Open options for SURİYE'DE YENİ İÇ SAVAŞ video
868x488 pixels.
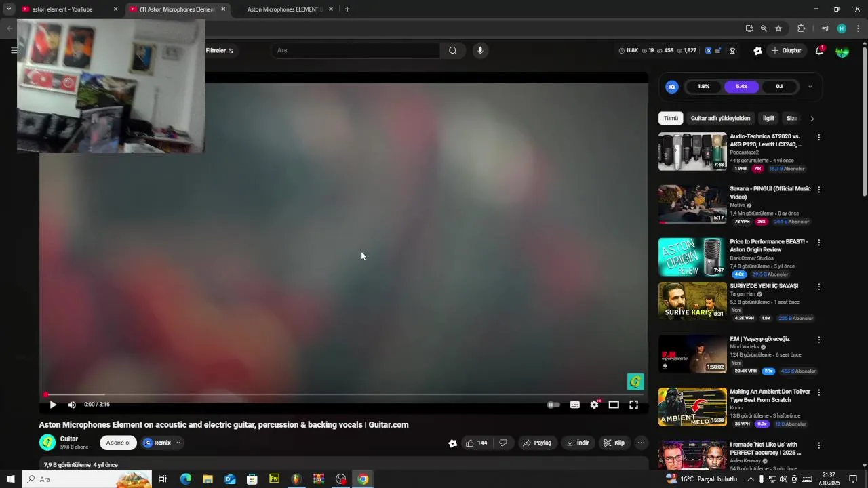tap(818, 287)
